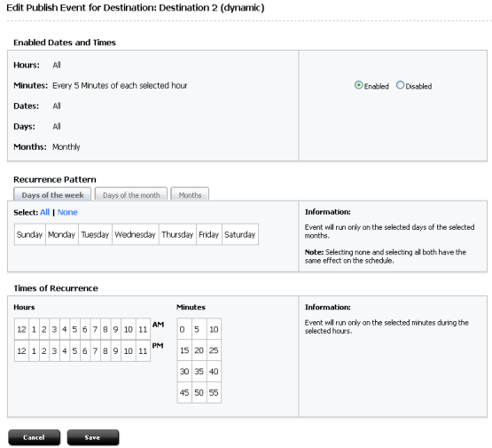Select hour 8 in the PM row
This screenshot has width=492, height=448.
tap(105, 350)
